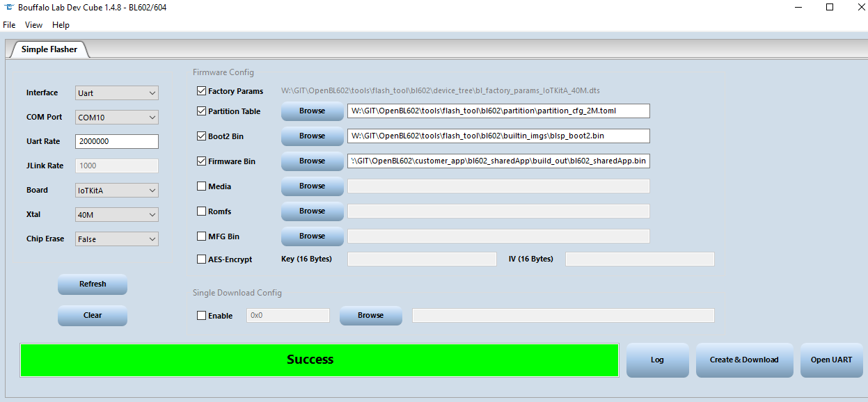This screenshot has height=402, width=868.
Task: Minimize the Dev Cube window
Action: [797, 8]
